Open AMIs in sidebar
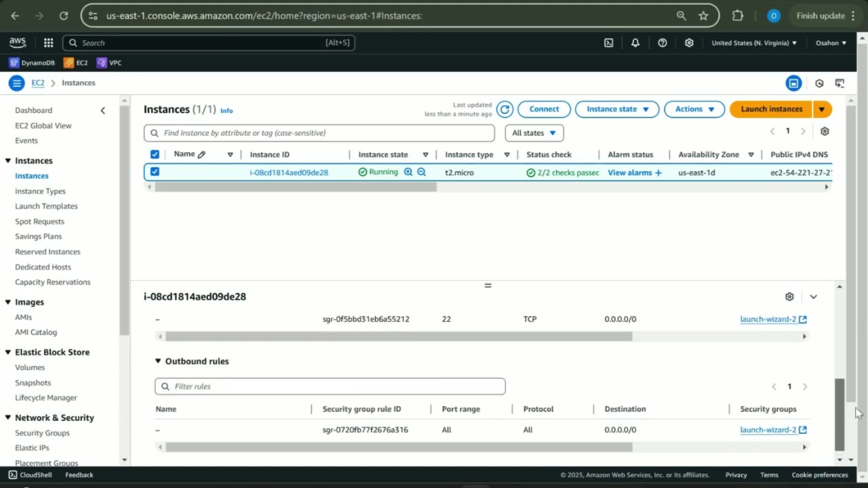This screenshot has width=868, height=488. click(23, 317)
